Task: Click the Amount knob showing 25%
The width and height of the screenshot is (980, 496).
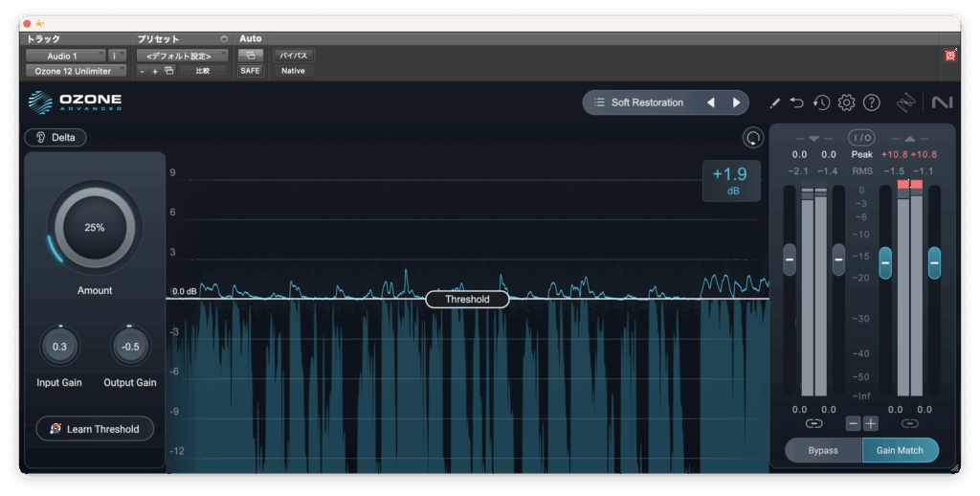Action: [x=95, y=228]
